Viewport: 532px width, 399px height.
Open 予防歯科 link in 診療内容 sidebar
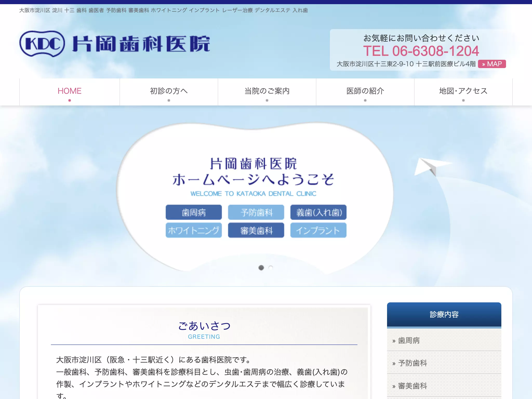444,363
